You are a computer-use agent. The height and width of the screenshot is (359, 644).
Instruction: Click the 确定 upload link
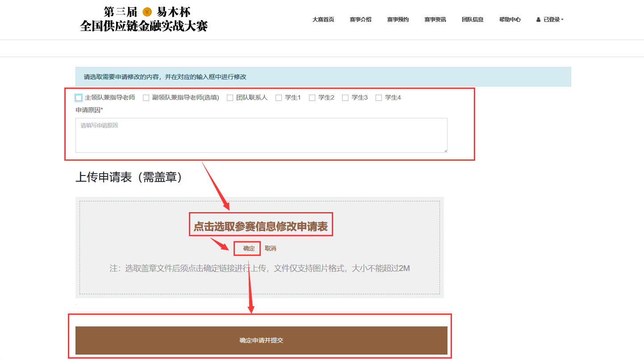click(249, 249)
